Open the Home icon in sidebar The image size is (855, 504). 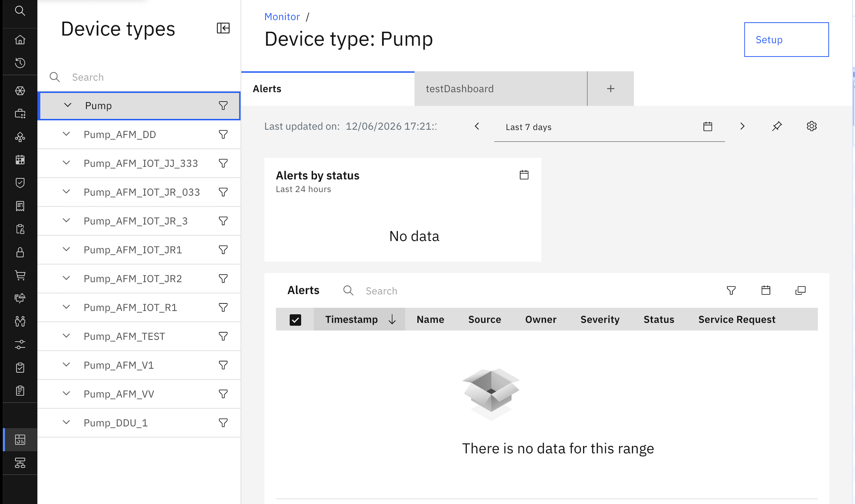20,40
